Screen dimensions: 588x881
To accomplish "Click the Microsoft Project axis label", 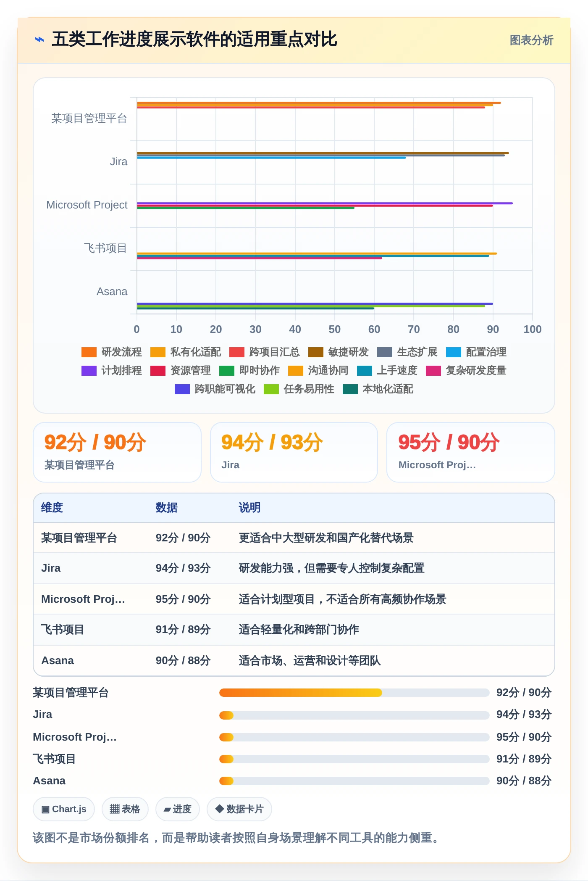I will tap(87, 205).
